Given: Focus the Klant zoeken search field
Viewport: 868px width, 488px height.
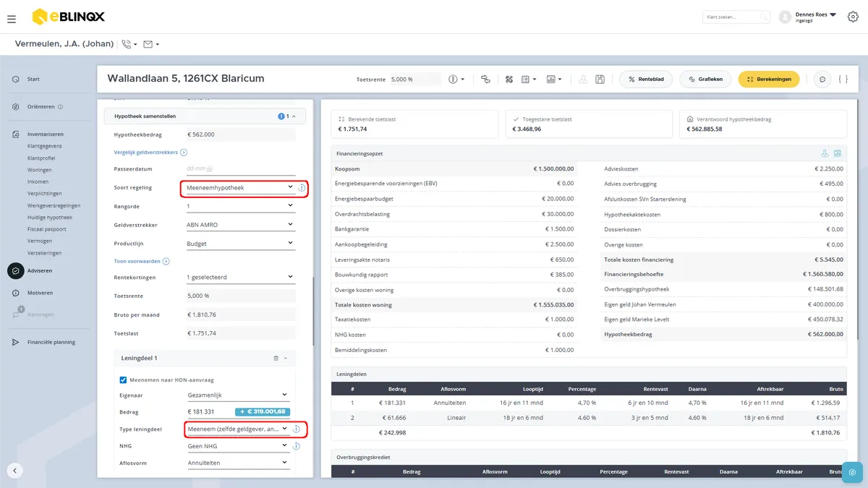Looking at the screenshot, I should tap(736, 17).
